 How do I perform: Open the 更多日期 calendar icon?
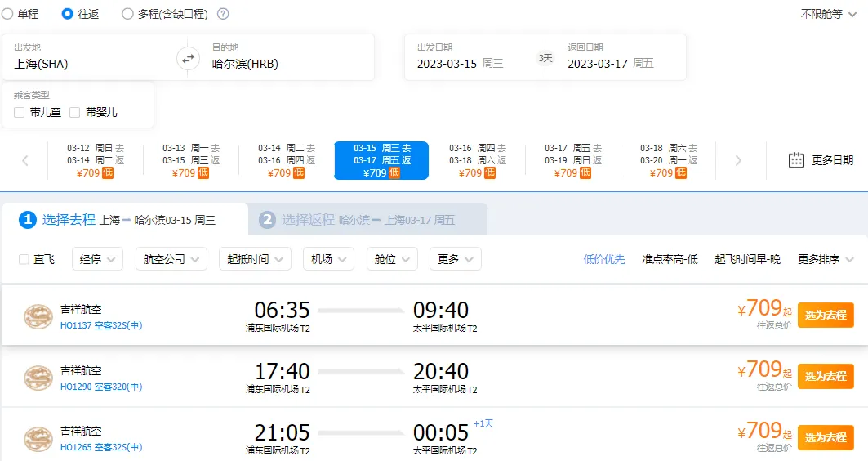point(797,160)
